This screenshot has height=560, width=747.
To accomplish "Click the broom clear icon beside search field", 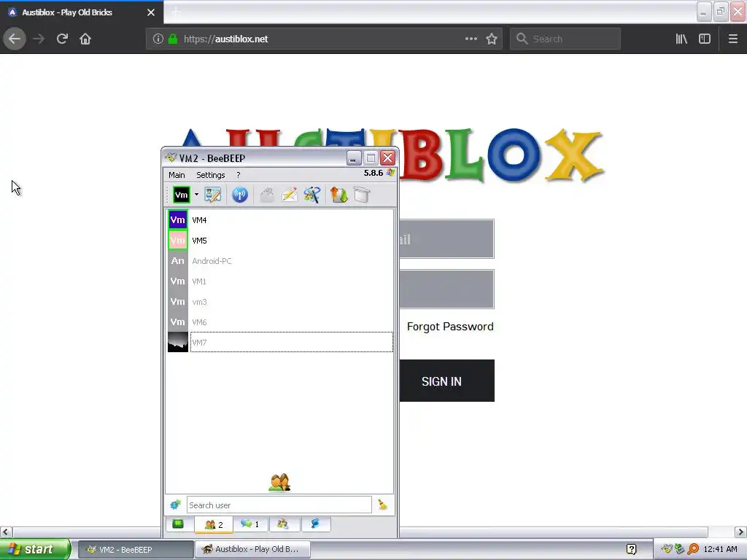I will 382,505.
